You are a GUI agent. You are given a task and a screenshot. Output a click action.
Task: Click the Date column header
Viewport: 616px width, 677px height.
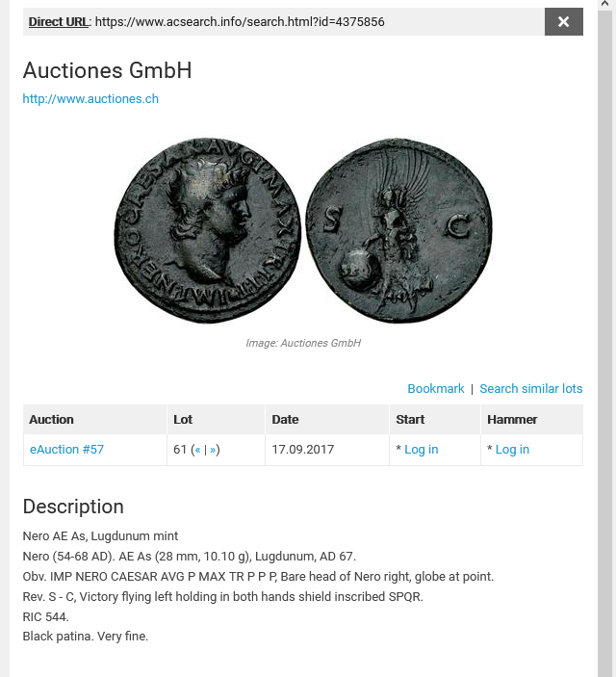[x=285, y=420]
